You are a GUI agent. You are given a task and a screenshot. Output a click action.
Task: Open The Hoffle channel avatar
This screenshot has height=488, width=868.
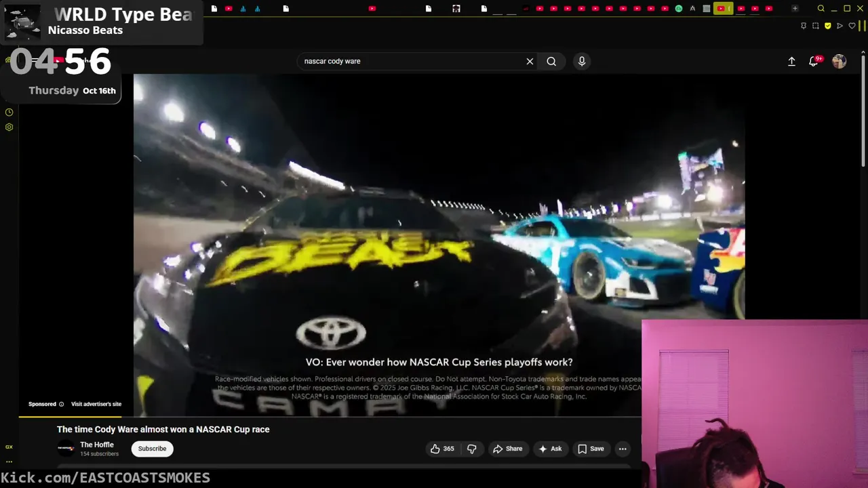pos(66,449)
